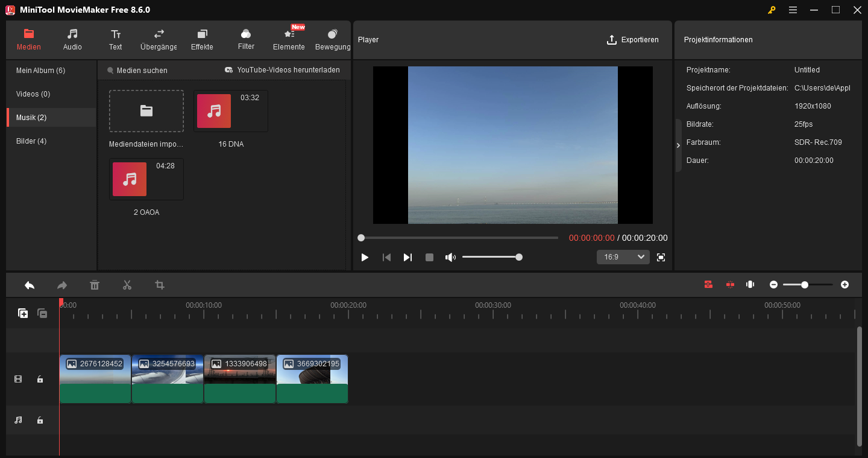
Task: Toggle the video track lock
Action: coord(40,379)
